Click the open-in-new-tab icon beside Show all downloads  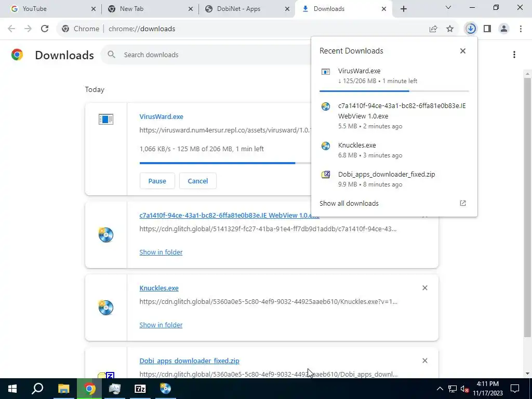(463, 203)
